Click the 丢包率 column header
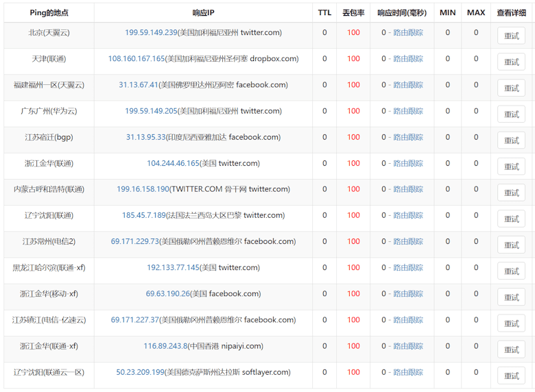Image resolution: width=535 pixels, height=392 pixels. pos(353,12)
